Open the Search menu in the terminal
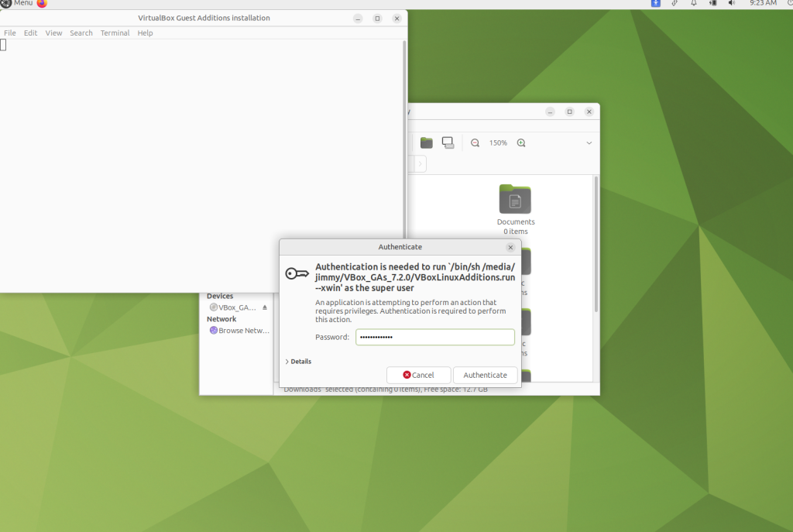Viewport: 793px width, 532px height. [x=81, y=33]
